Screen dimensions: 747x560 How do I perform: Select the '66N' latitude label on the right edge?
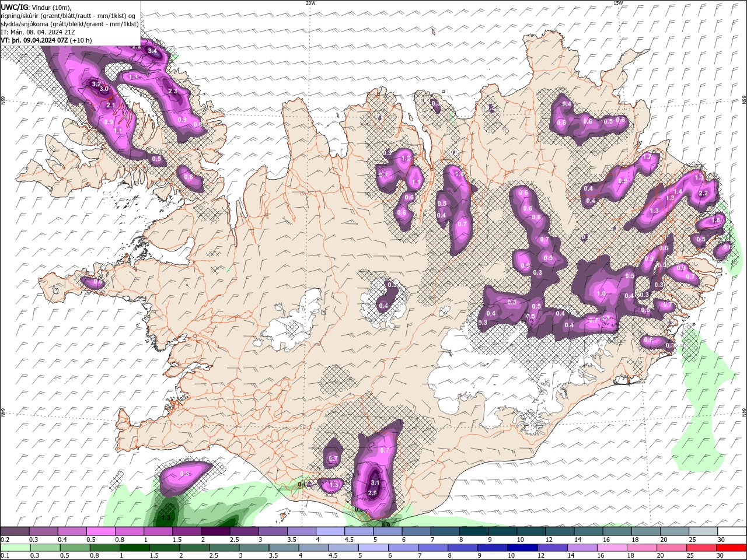744,100
